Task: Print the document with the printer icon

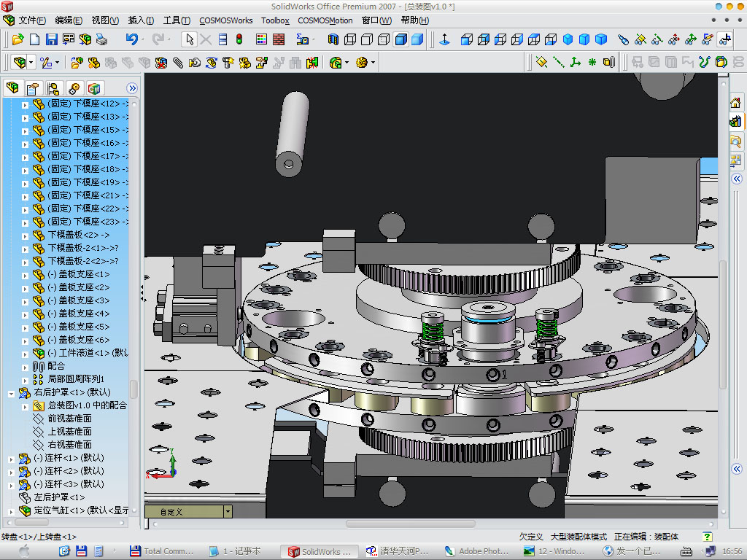Action: click(101, 39)
